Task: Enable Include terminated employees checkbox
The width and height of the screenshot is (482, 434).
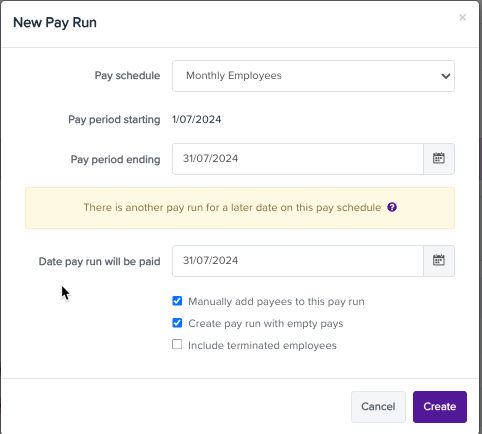Action: point(177,344)
